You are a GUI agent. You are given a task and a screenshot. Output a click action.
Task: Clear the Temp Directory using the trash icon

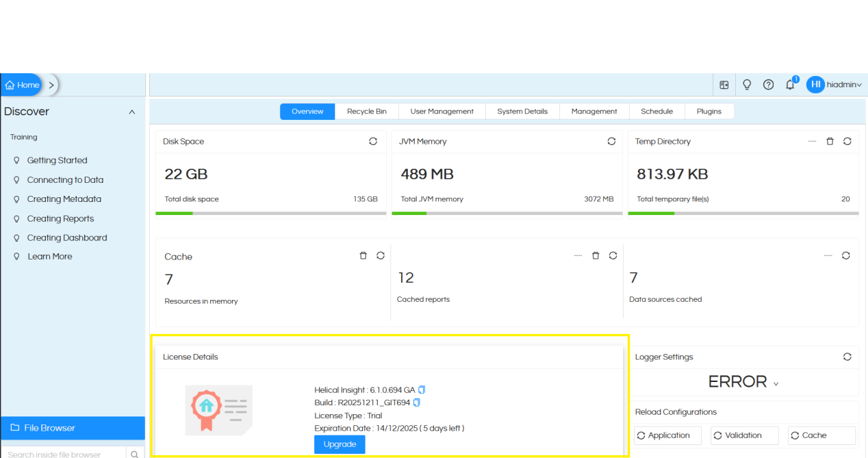(830, 141)
